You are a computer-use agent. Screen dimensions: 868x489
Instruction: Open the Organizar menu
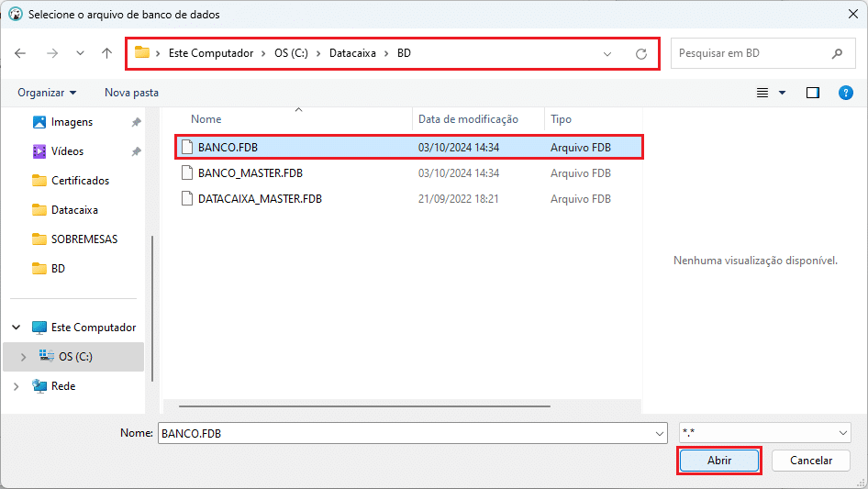point(47,93)
